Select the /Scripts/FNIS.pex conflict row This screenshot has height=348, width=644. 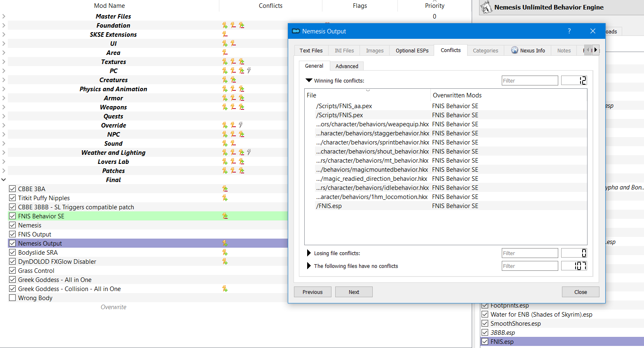[446, 115]
